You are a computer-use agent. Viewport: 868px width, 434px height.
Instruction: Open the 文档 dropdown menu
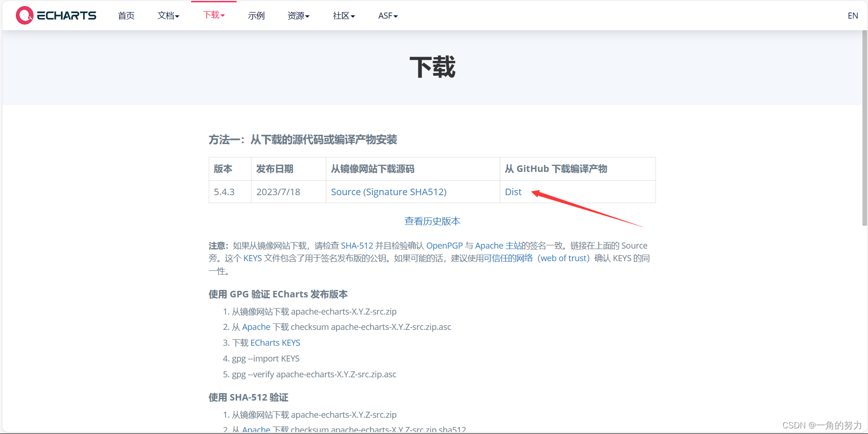[x=168, y=15]
